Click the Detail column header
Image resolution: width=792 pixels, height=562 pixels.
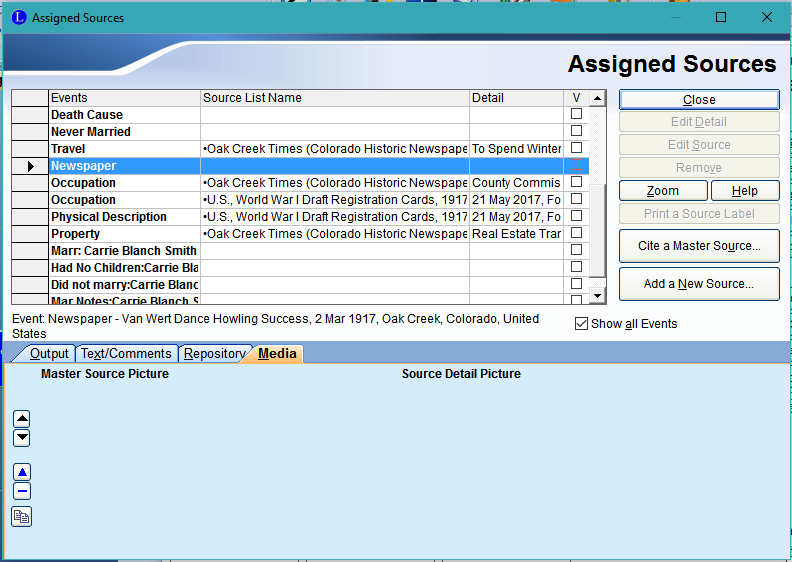tap(516, 98)
